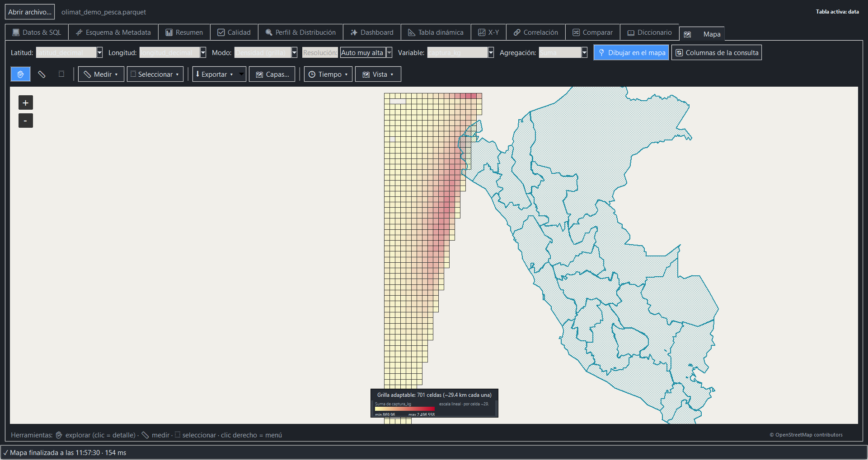Expand the Latitud column dropdown
Screen dimensions: 868x460
click(x=100, y=52)
